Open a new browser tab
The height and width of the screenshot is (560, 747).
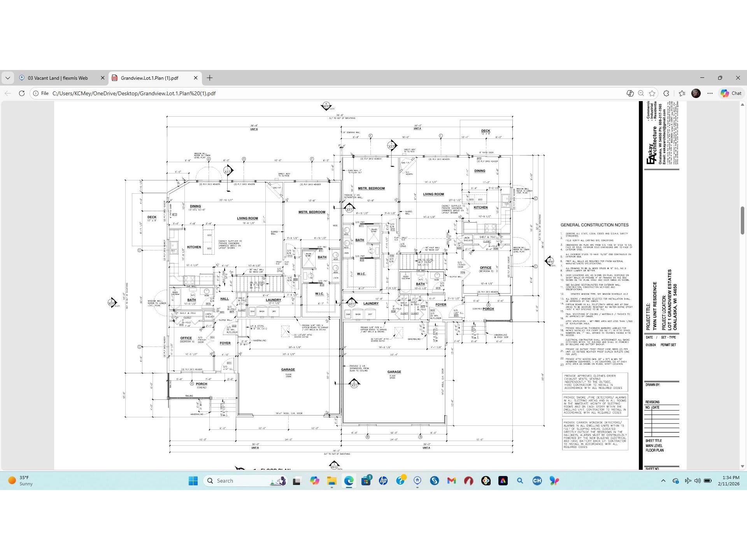[x=210, y=78]
